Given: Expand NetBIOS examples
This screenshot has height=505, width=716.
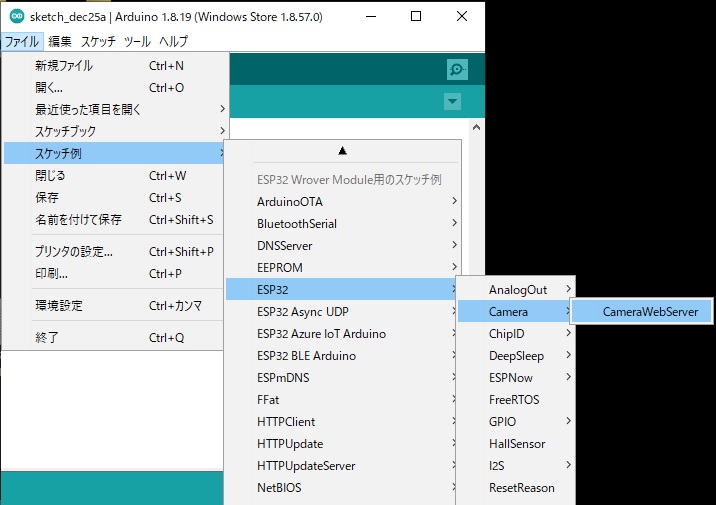Looking at the screenshot, I should tap(341, 488).
